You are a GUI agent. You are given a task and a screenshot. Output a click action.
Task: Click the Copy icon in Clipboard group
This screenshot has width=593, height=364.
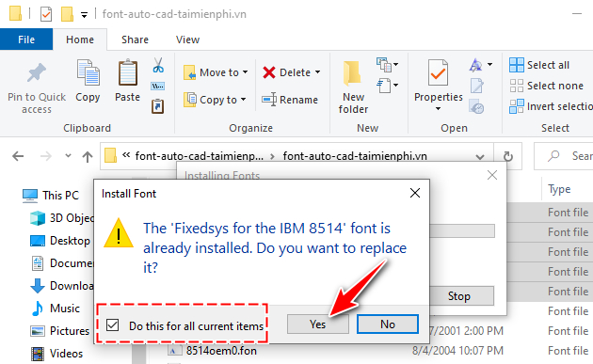(x=88, y=72)
